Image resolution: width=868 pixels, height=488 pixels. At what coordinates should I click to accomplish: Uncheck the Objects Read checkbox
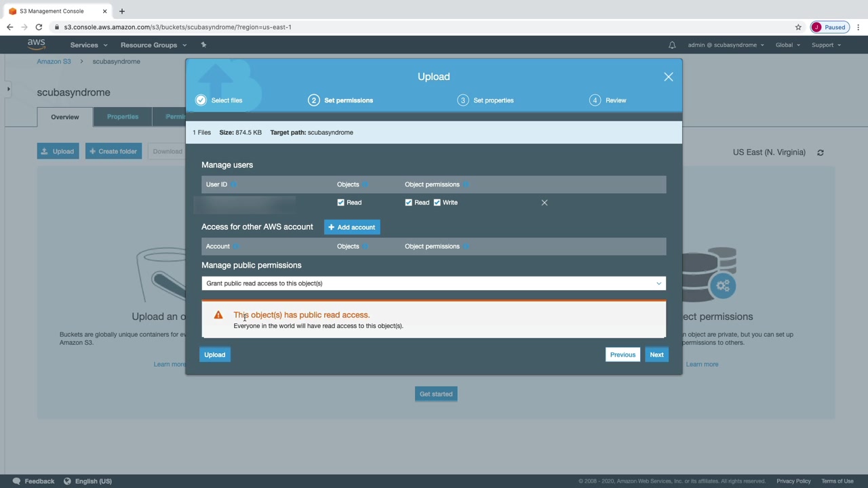coord(340,203)
